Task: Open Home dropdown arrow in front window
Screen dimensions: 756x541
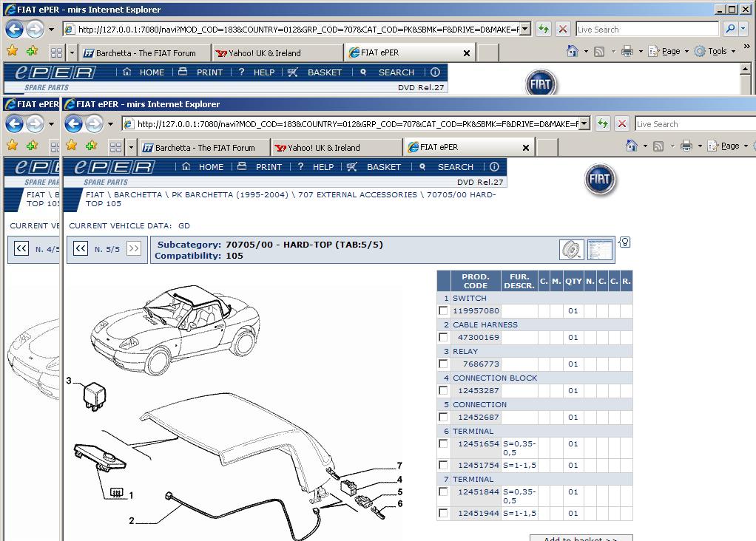Action: coord(645,146)
